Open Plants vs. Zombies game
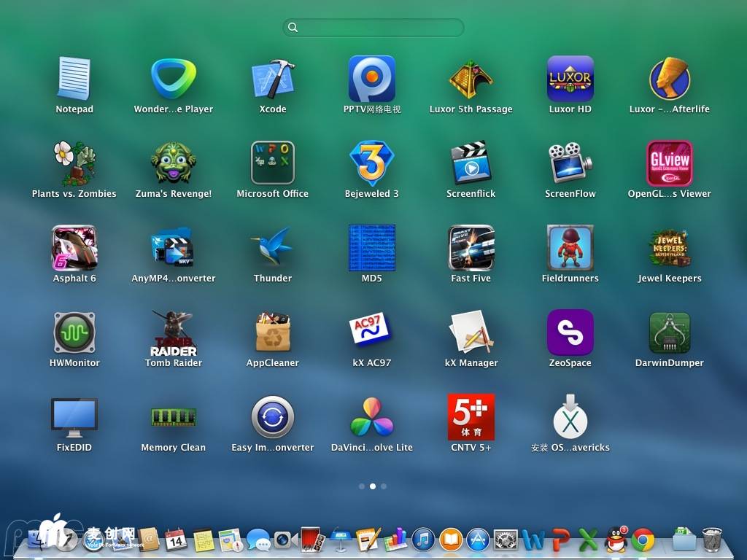Image resolution: width=747 pixels, height=560 pixels. (74, 164)
